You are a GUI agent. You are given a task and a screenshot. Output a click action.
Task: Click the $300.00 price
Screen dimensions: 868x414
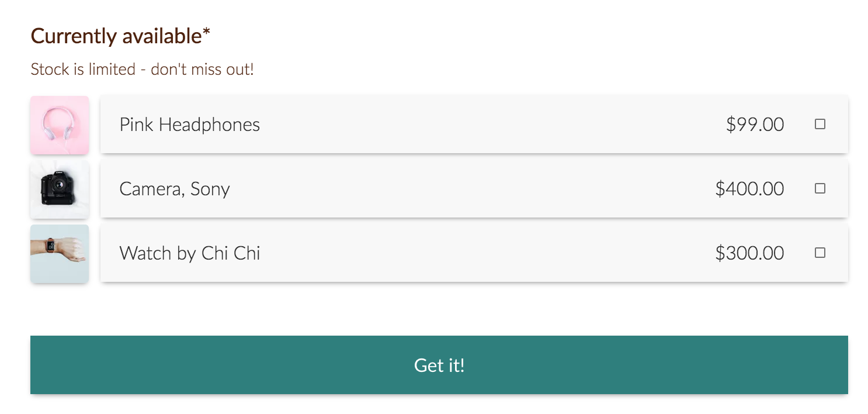749,253
